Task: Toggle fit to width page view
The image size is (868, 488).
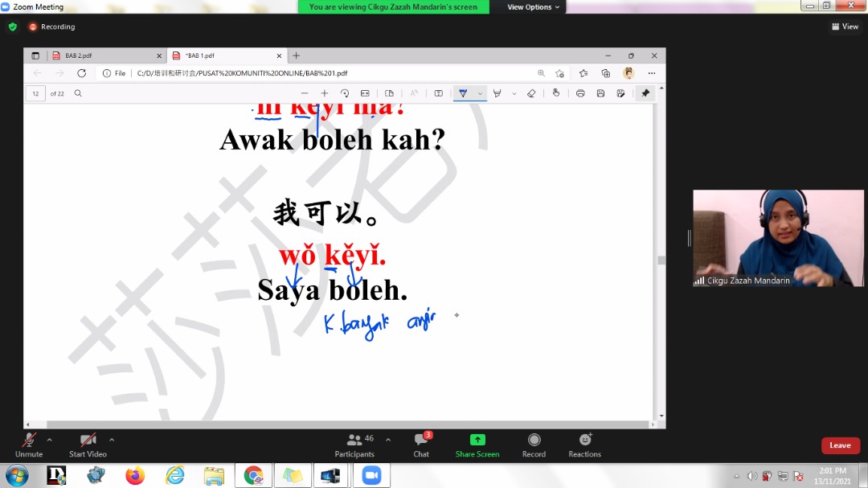Action: [x=365, y=93]
